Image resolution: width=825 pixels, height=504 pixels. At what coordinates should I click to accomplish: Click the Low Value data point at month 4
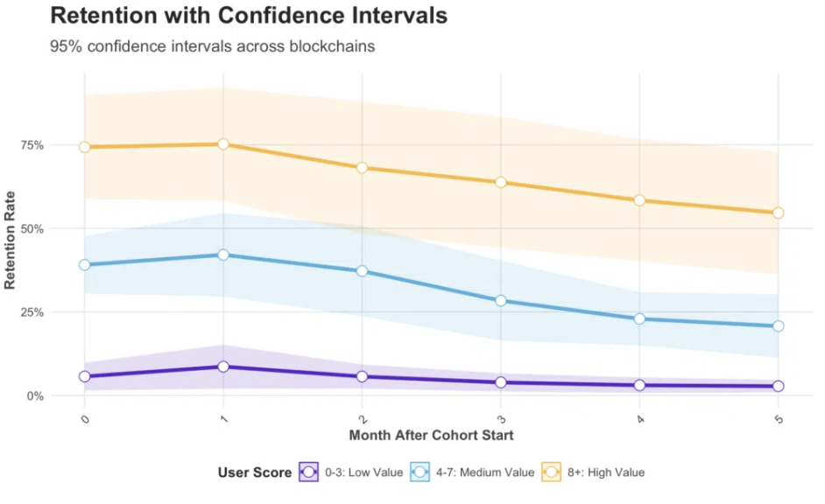[639, 385]
